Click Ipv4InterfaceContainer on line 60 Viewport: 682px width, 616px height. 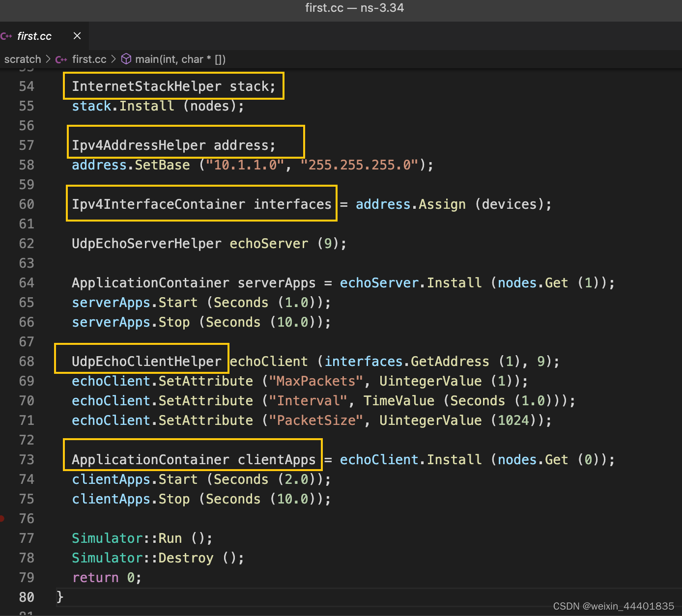pyautogui.click(x=158, y=204)
